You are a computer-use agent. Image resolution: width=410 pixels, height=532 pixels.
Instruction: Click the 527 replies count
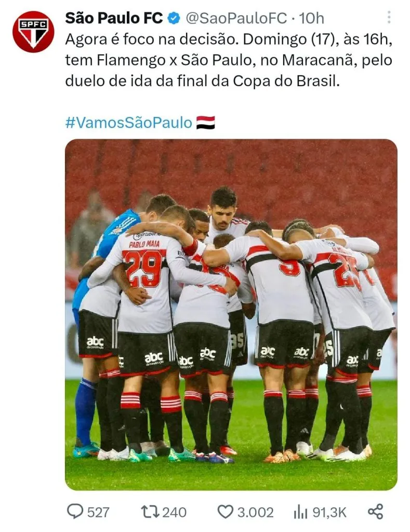click(98, 512)
